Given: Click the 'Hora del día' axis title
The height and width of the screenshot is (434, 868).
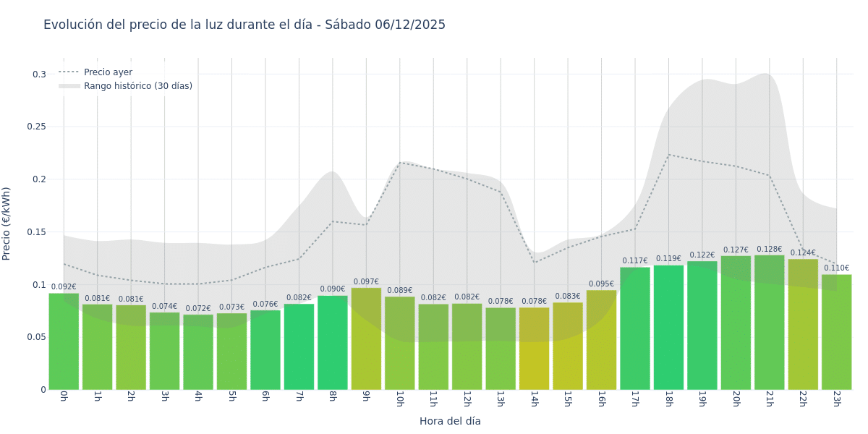Looking at the screenshot, I should [x=450, y=421].
